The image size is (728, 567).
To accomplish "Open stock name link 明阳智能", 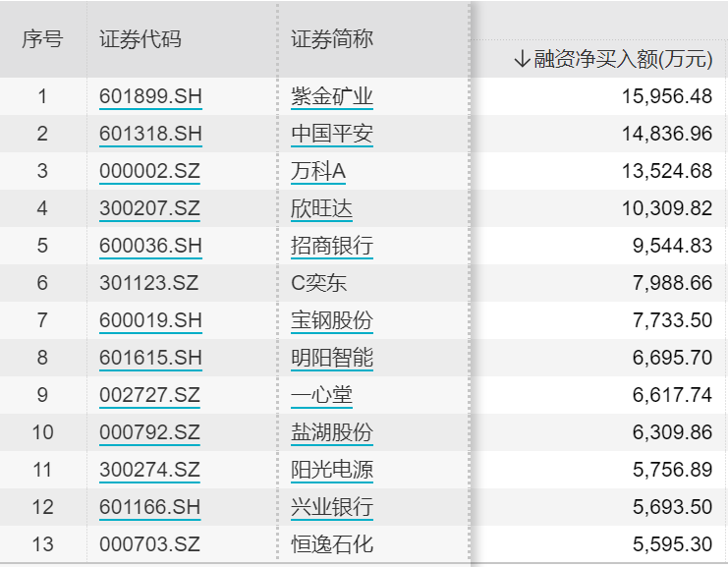I will pos(332,358).
